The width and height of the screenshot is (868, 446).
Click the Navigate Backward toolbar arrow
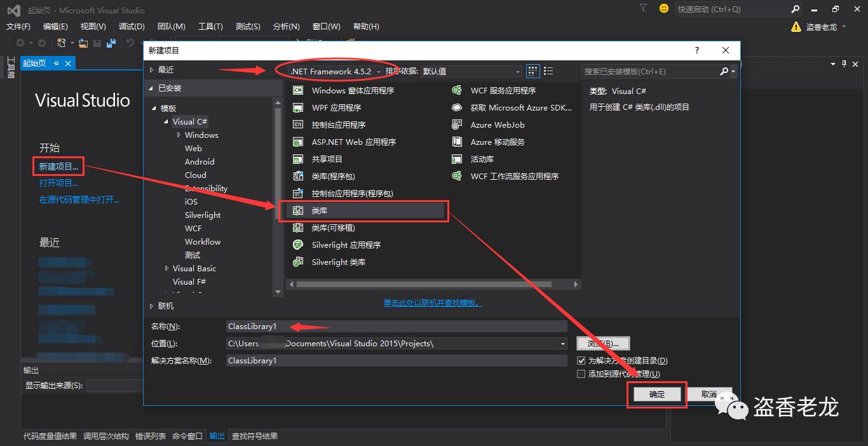[x=20, y=43]
